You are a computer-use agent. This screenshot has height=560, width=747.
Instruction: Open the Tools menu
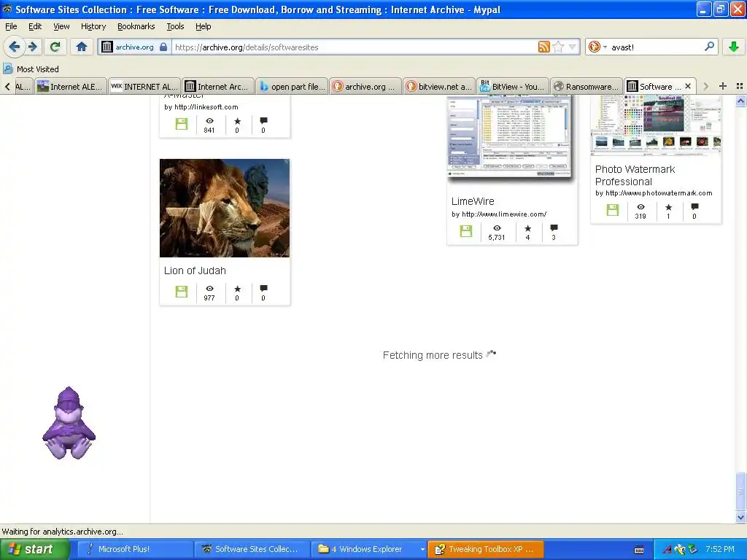tap(175, 26)
